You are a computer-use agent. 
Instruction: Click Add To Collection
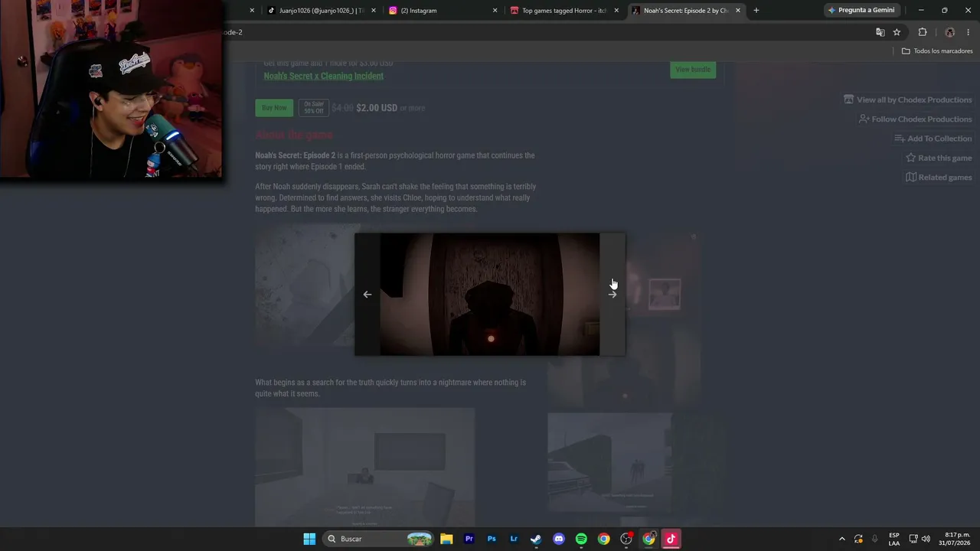click(933, 139)
